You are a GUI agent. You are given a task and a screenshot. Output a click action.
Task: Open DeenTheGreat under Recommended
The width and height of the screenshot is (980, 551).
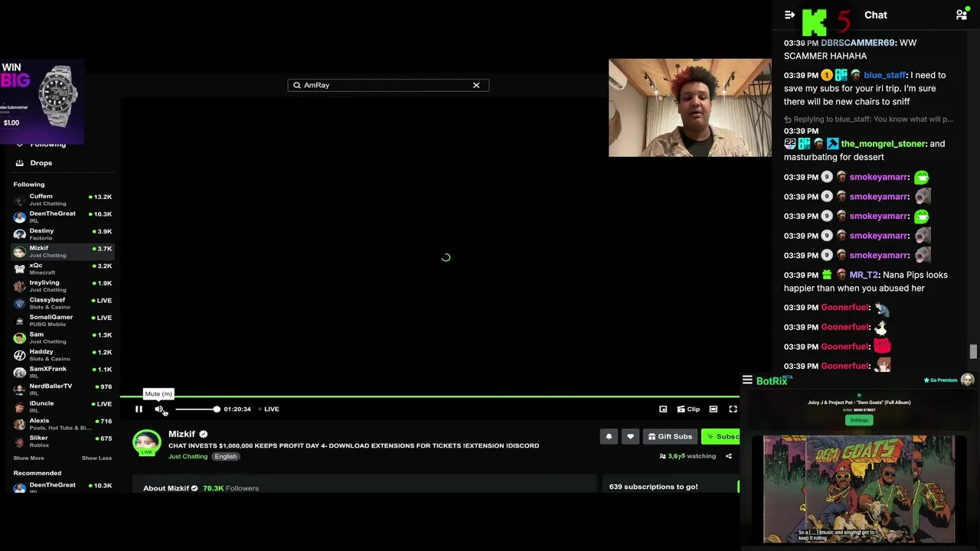click(x=63, y=487)
